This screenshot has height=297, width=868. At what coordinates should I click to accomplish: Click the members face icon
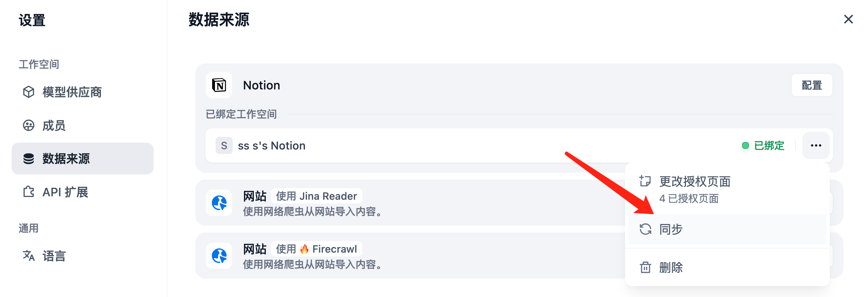click(x=29, y=125)
